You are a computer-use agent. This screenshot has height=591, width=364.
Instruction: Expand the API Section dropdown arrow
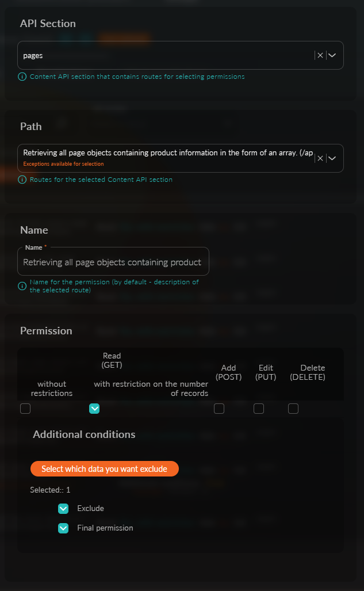point(332,55)
